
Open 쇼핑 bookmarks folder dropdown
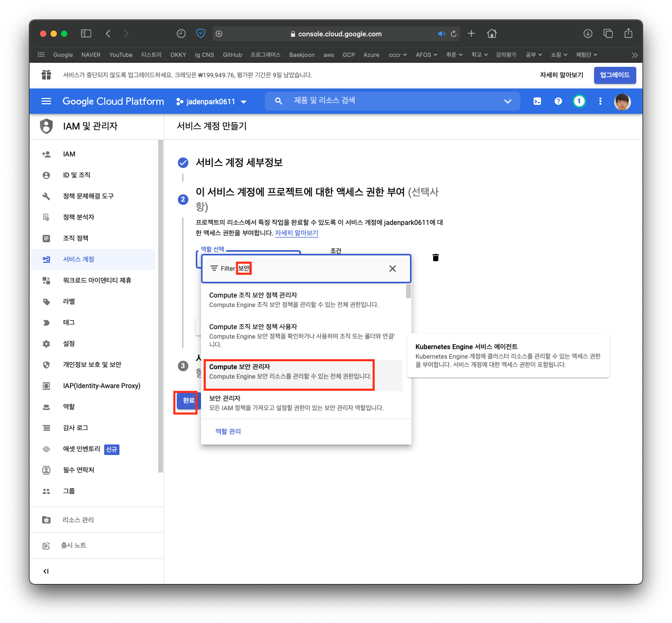(559, 55)
